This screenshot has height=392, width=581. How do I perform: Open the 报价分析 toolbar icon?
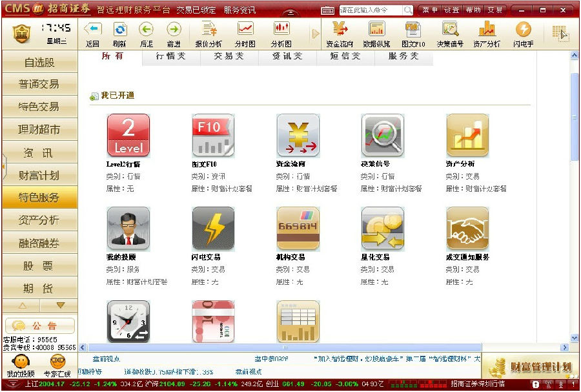point(209,34)
